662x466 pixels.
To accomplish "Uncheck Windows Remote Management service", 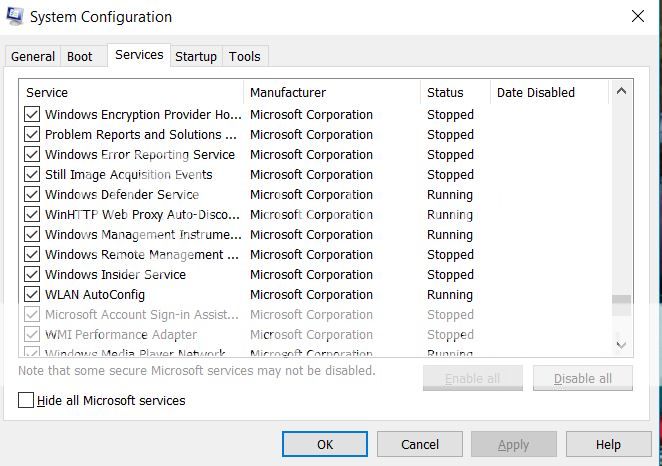I will (32, 255).
